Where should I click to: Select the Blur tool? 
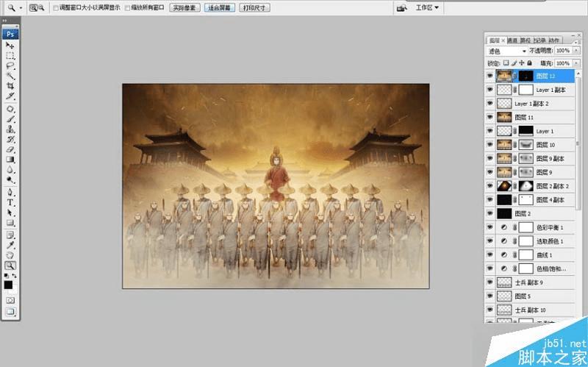click(x=10, y=170)
